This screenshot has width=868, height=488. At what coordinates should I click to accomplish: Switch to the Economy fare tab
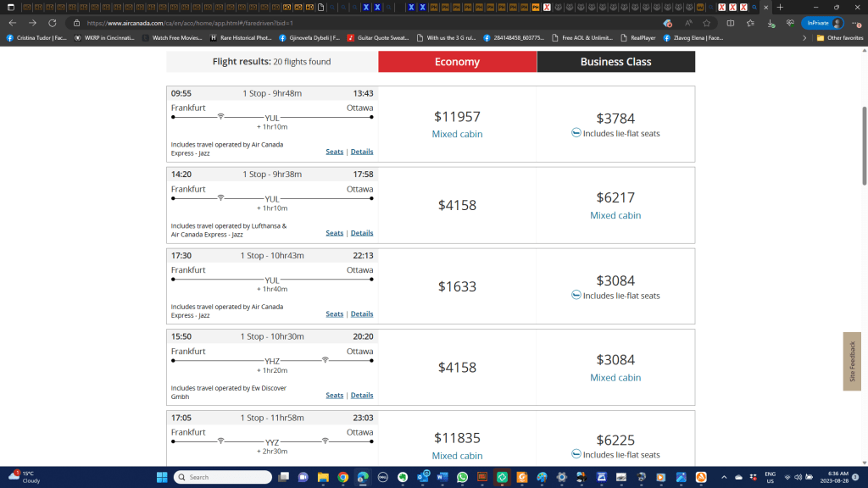[457, 62]
